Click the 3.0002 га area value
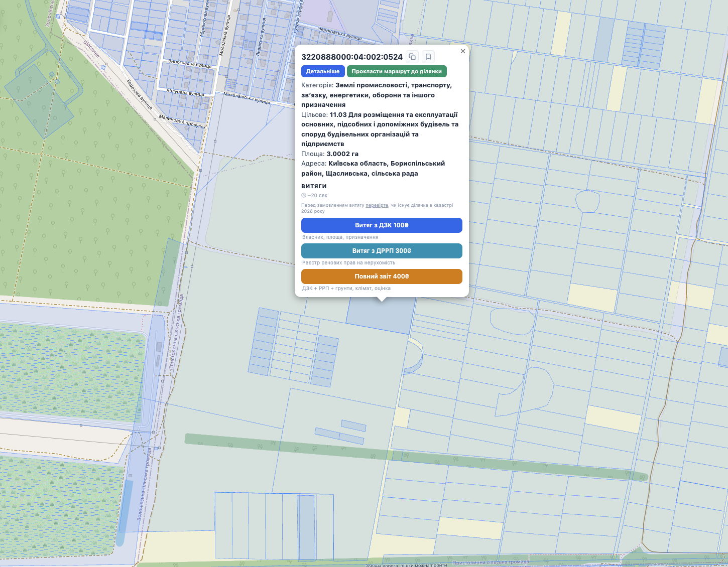728x567 pixels. [x=342, y=154]
